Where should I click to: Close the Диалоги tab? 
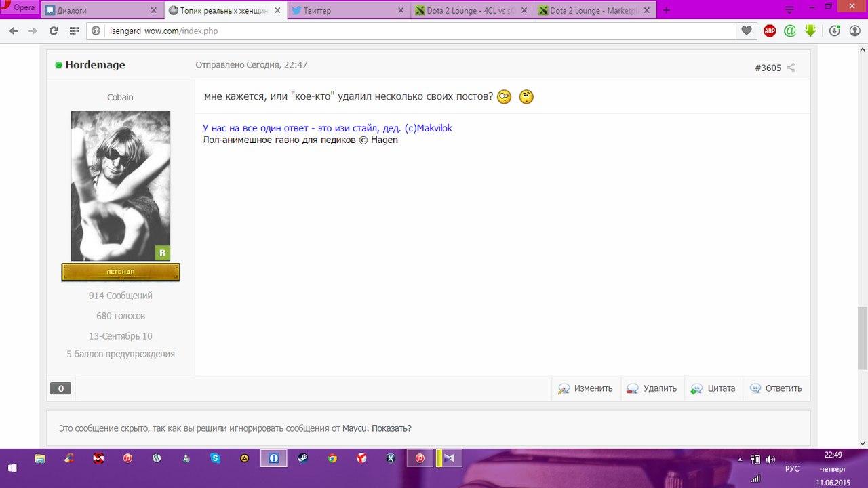click(154, 10)
